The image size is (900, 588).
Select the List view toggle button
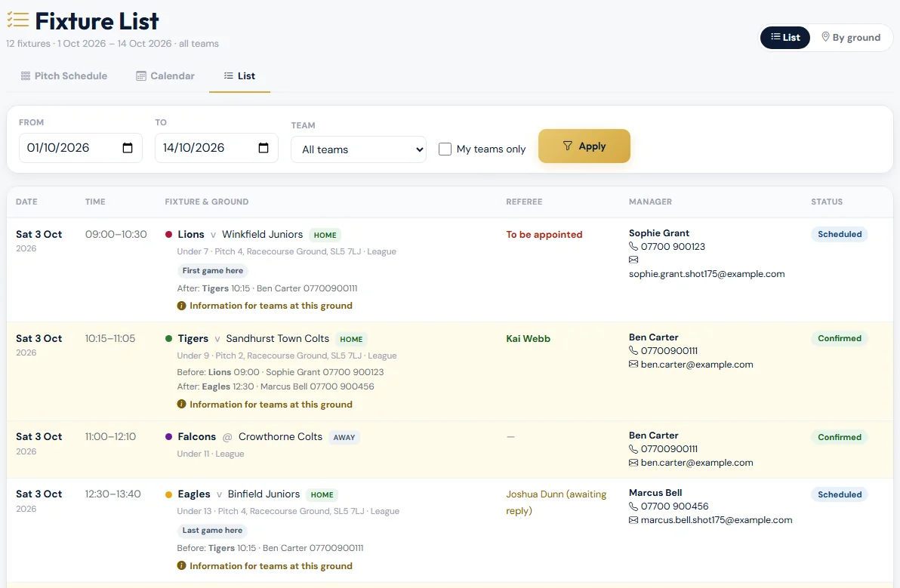785,37
